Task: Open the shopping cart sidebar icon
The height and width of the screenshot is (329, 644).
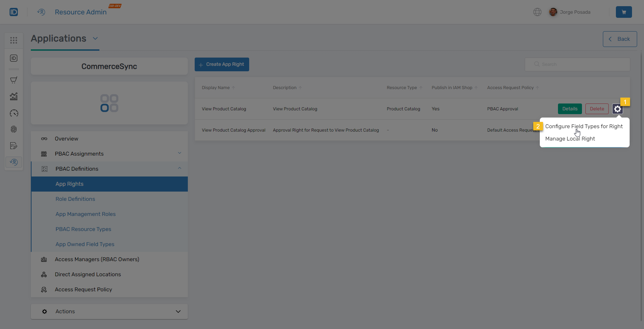Action: (x=14, y=80)
